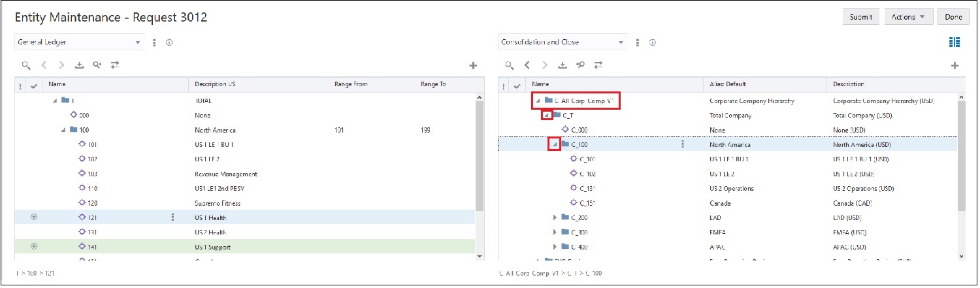Screen dimensions: 980x288
Task: Click next arrow in Consolidation and Close toolbar
Action: point(544,65)
